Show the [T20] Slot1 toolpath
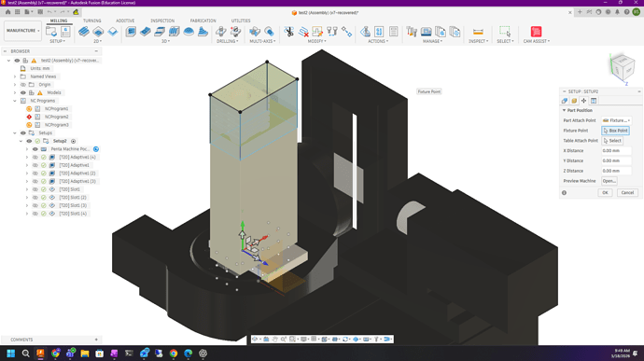This screenshot has height=361, width=644. tap(35, 189)
